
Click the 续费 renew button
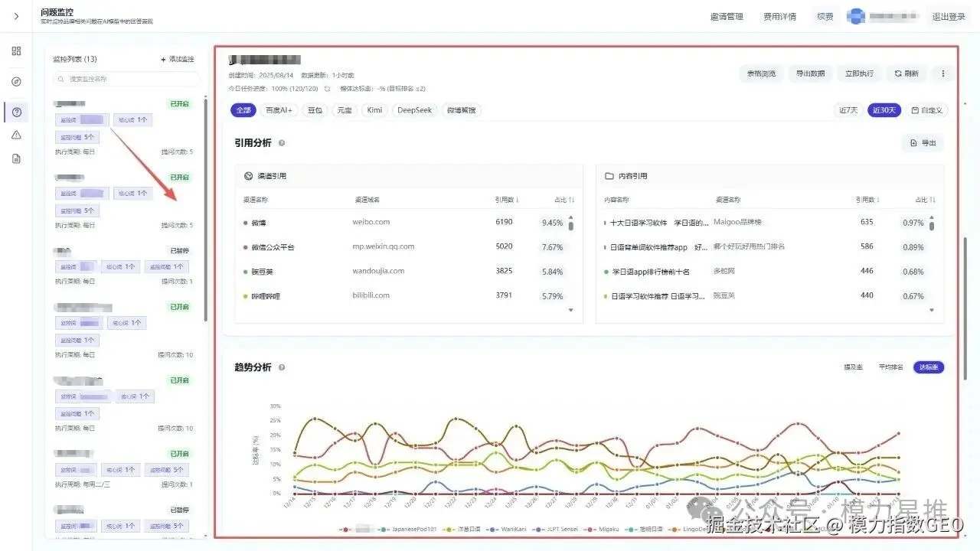(x=825, y=16)
